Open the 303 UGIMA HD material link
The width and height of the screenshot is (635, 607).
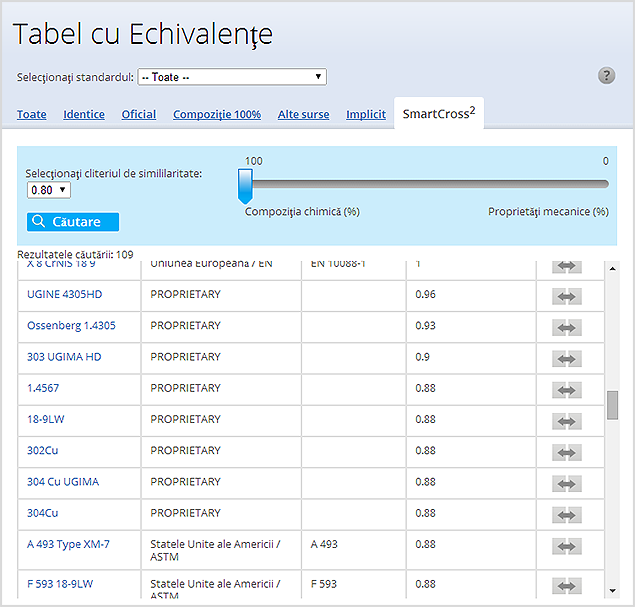(x=64, y=357)
